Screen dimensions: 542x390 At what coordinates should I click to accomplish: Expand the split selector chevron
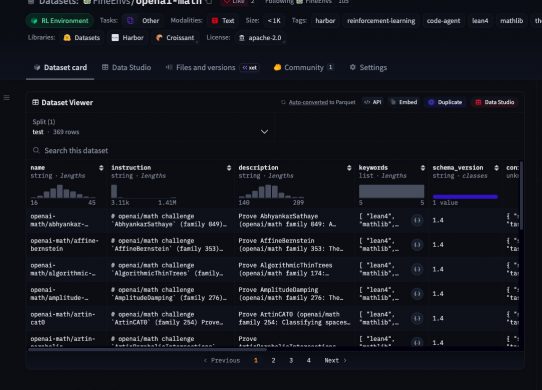[264, 132]
